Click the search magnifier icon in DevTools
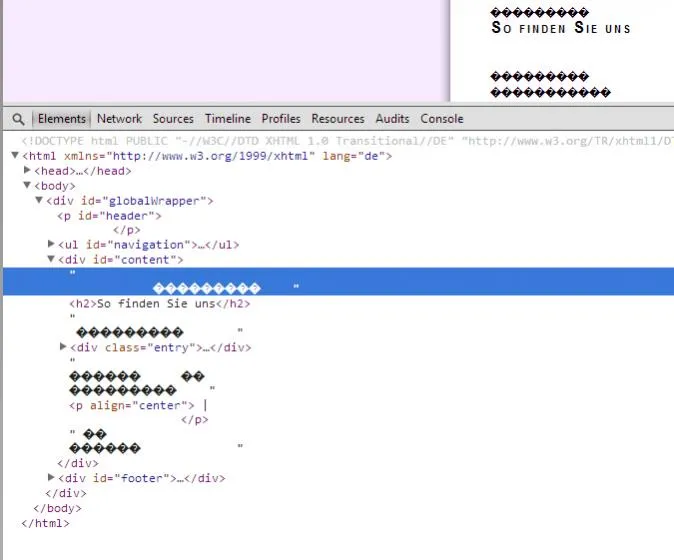This screenshot has height=560, width=674. pos(18,119)
